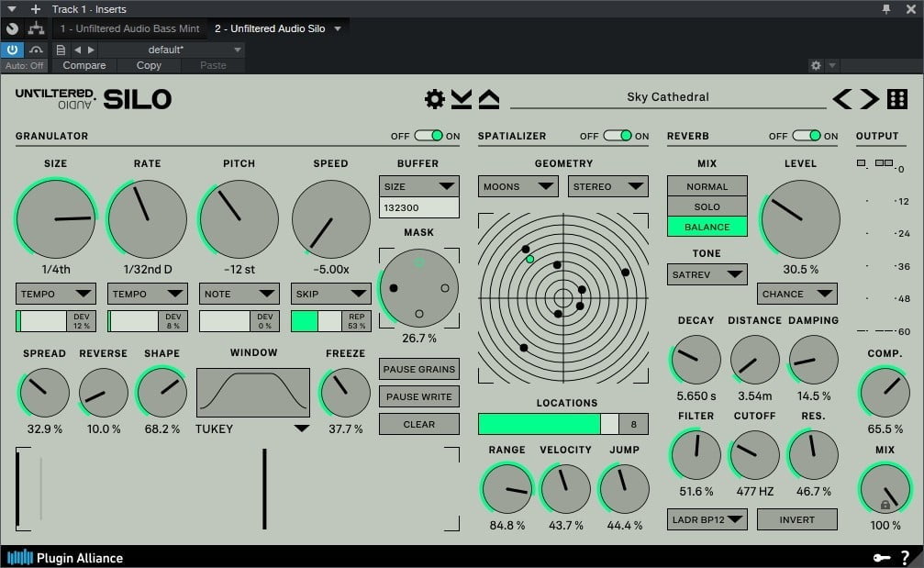Click the mix knob lock icon
924x568 pixels.
885,505
